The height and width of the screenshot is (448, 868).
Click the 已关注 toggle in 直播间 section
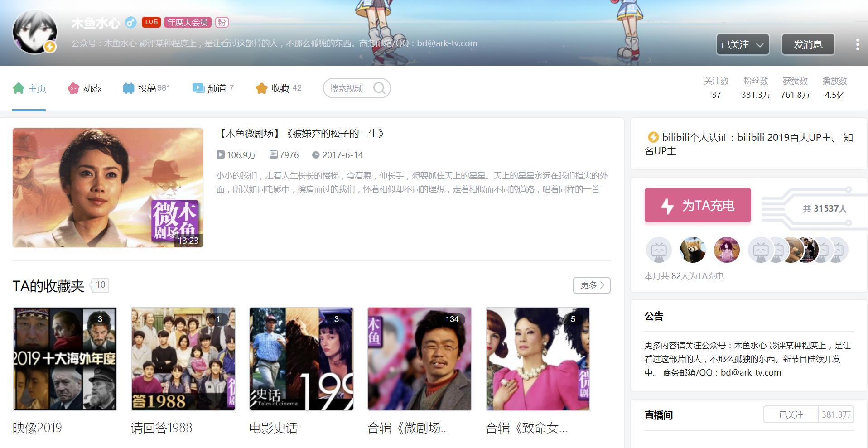pyautogui.click(x=791, y=414)
